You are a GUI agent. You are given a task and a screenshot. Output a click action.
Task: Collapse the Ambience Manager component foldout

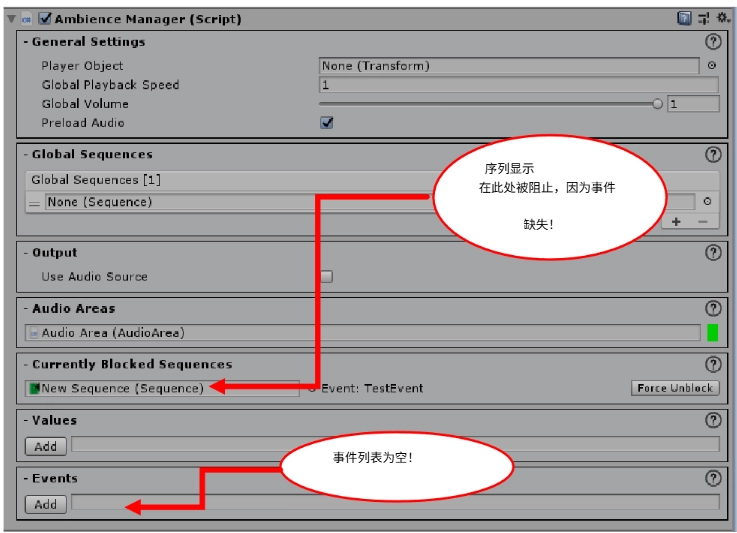click(x=12, y=19)
